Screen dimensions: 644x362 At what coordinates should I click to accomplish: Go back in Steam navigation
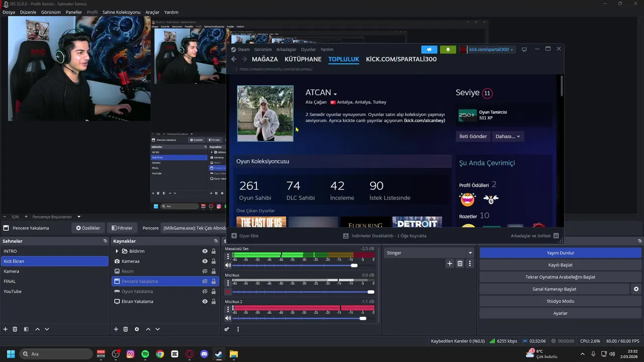(234, 59)
